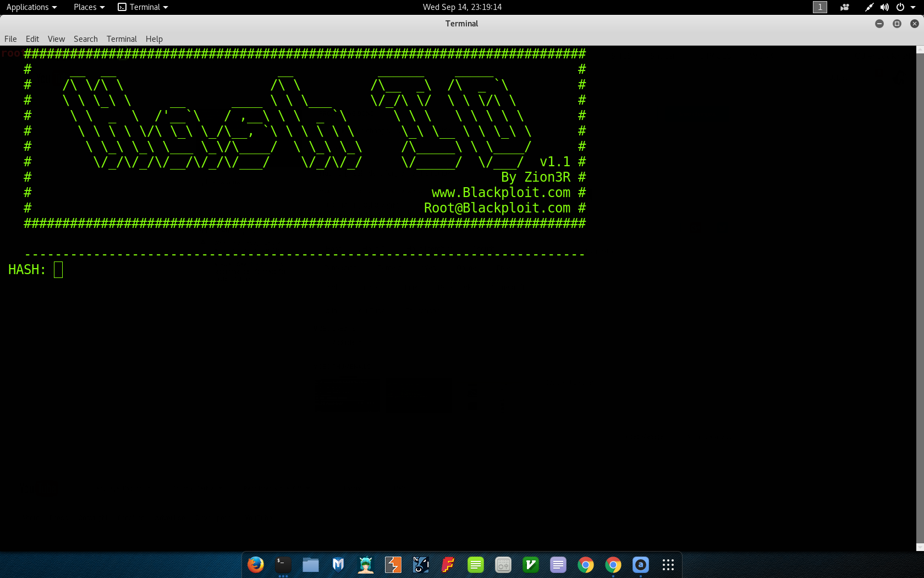The height and width of the screenshot is (578, 924).
Task: Open the File menu
Action: pos(10,39)
